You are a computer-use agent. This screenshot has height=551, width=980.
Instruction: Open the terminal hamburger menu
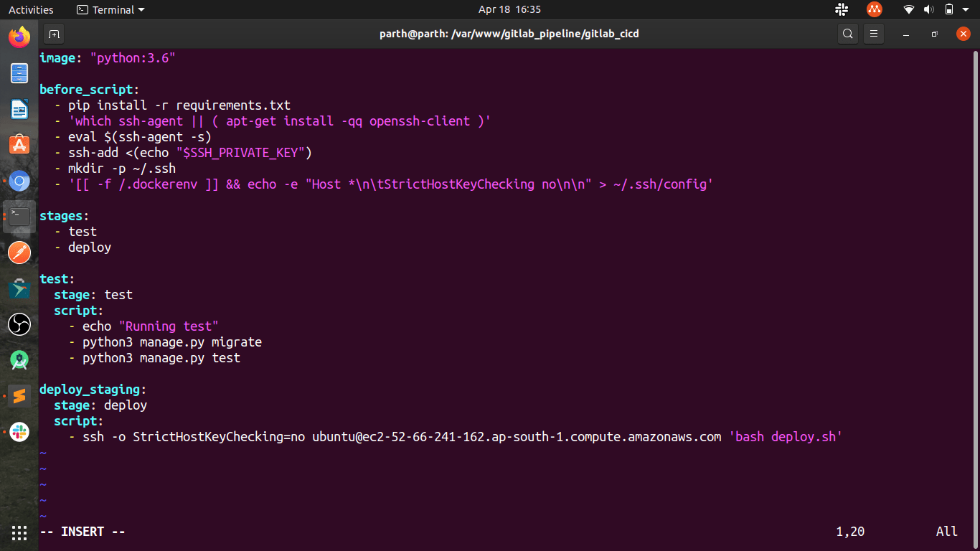point(873,33)
